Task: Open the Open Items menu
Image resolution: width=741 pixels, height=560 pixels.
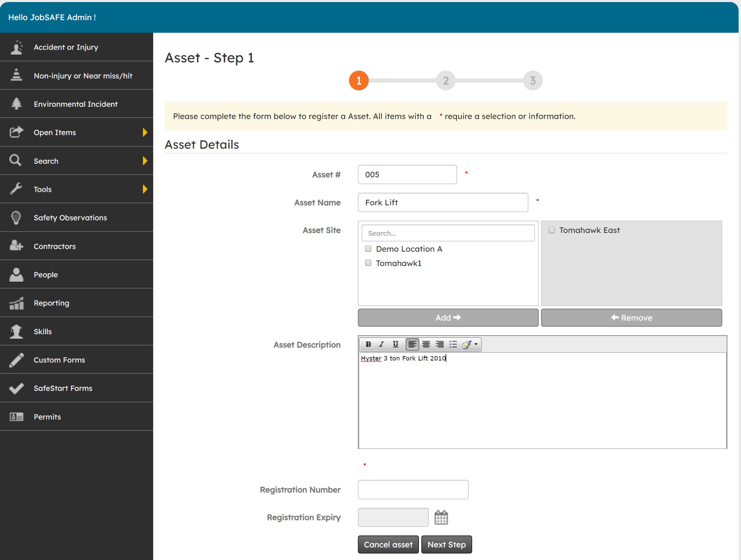Action: click(x=55, y=132)
